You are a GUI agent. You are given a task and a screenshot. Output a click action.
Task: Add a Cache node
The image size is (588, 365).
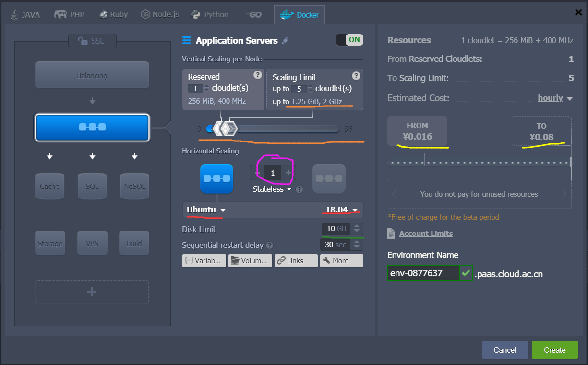(x=50, y=186)
